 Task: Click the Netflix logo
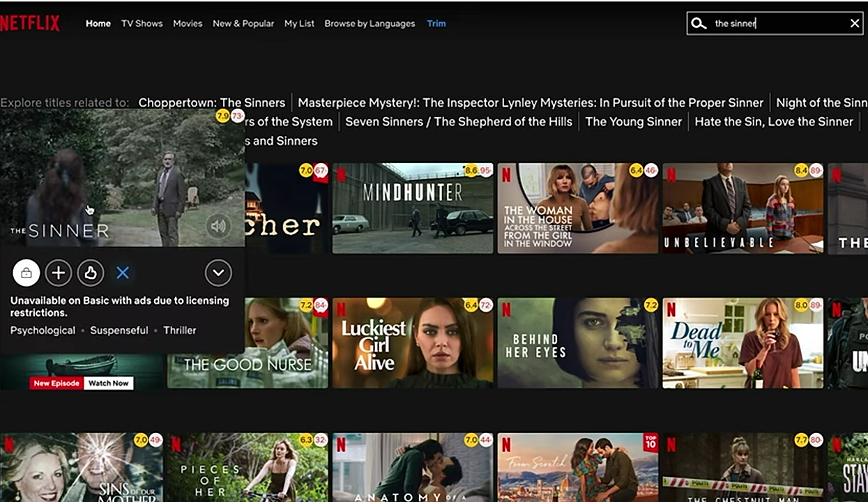(x=31, y=22)
